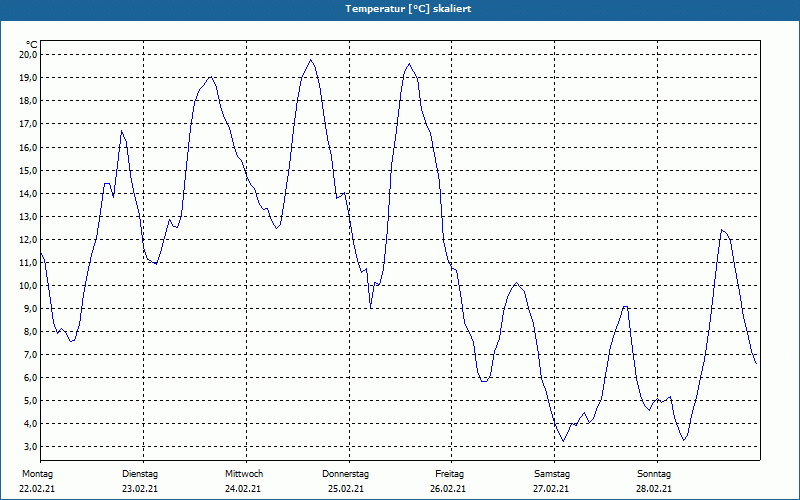Viewport: 800px width, 500px height.
Task: Select the 8,0 y-axis label
Action: point(30,332)
